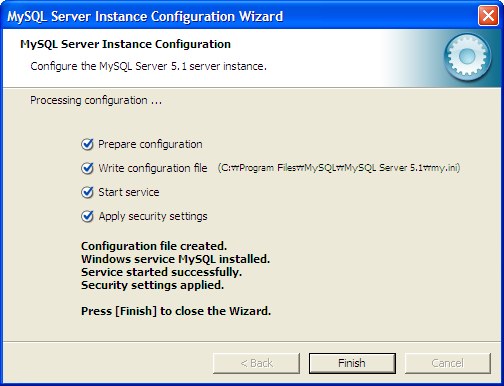Click the Start service label
Image resolution: width=504 pixels, height=386 pixels.
coord(129,192)
